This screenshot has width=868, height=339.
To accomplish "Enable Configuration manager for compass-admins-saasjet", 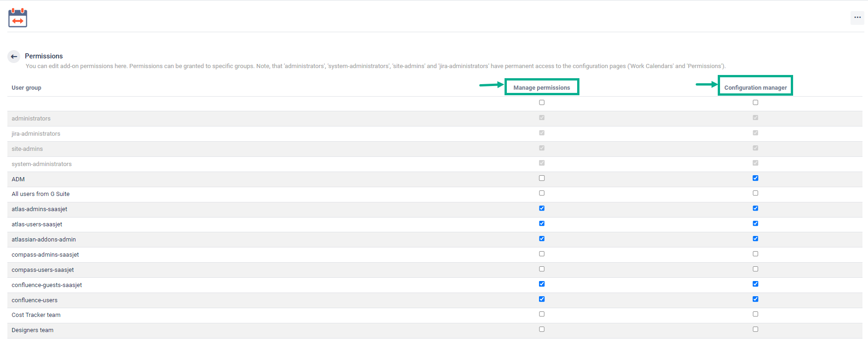I will (x=755, y=254).
